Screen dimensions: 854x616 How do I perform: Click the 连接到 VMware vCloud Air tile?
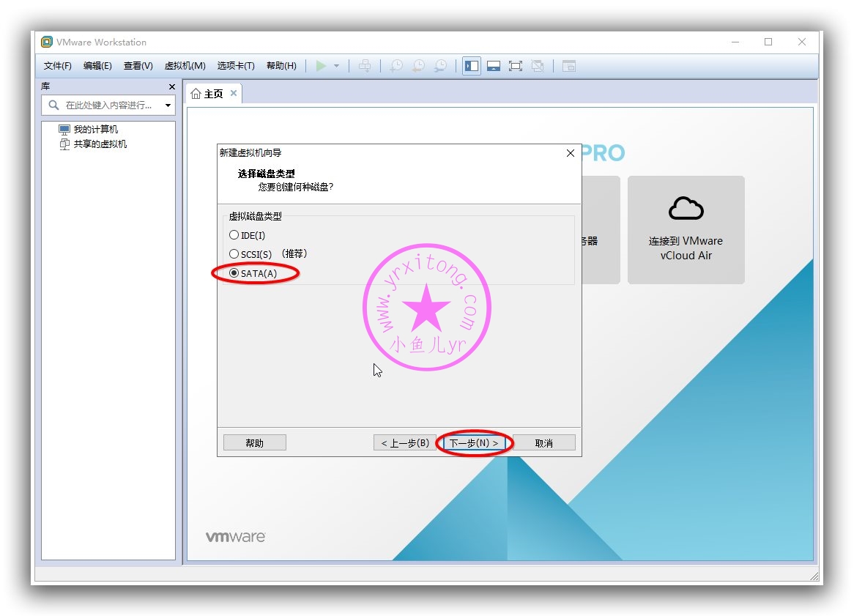686,230
